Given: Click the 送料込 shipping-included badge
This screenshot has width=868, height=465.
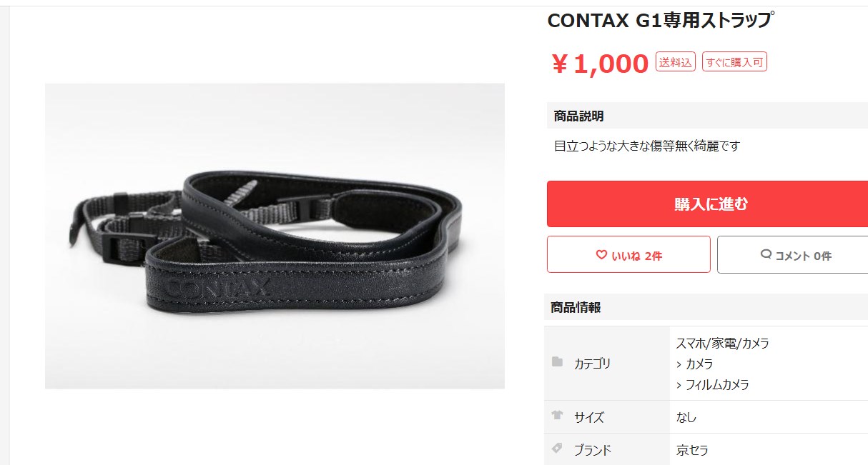Looking at the screenshot, I should click(x=676, y=62).
